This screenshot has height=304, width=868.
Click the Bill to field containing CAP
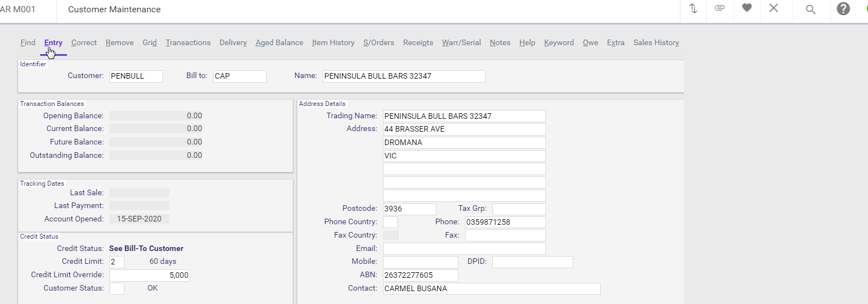240,76
